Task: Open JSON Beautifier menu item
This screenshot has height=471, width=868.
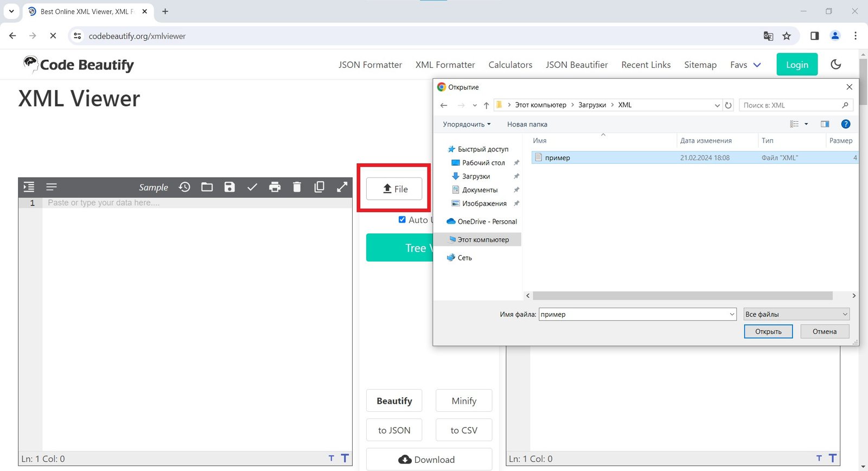Action: tap(577, 65)
